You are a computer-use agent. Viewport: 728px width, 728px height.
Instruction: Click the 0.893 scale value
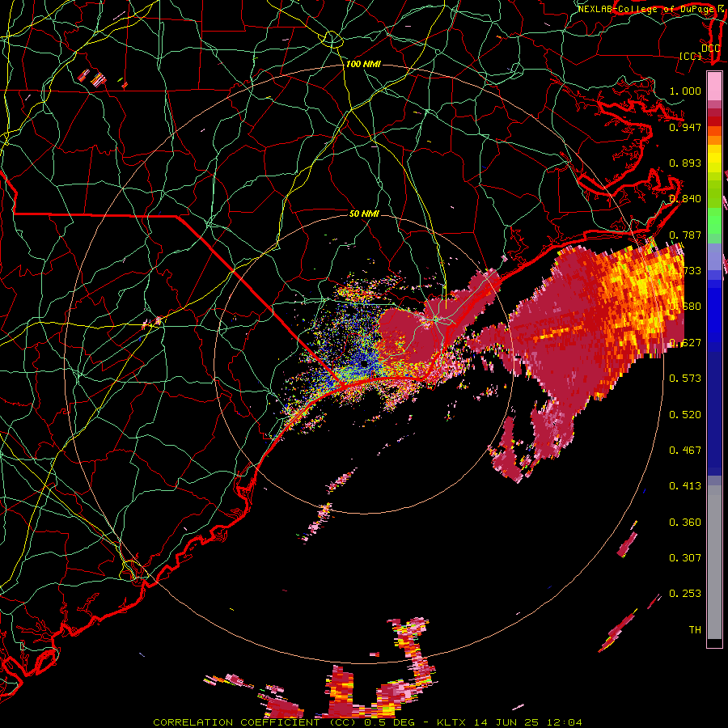click(685, 163)
